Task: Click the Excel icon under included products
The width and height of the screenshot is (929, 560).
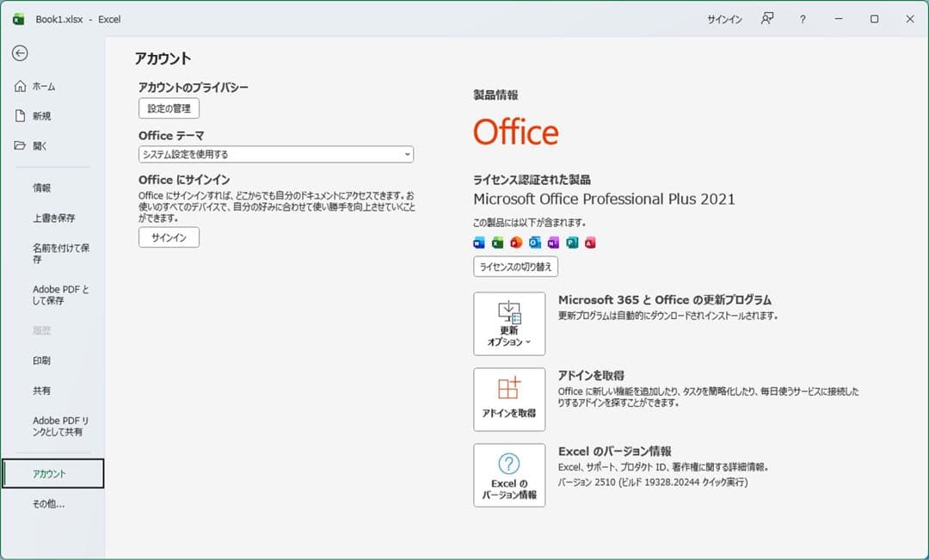Action: point(498,243)
